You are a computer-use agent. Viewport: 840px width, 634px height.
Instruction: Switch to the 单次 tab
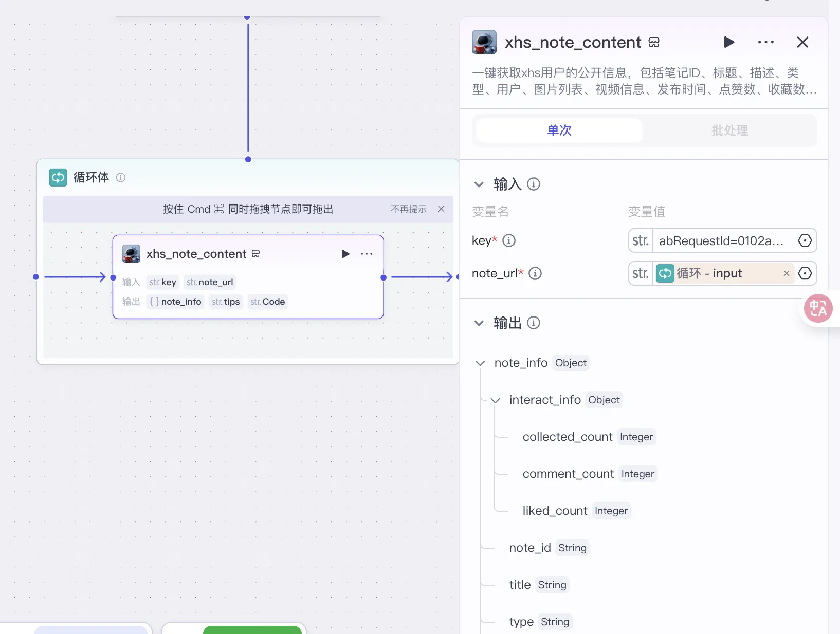[x=559, y=130]
